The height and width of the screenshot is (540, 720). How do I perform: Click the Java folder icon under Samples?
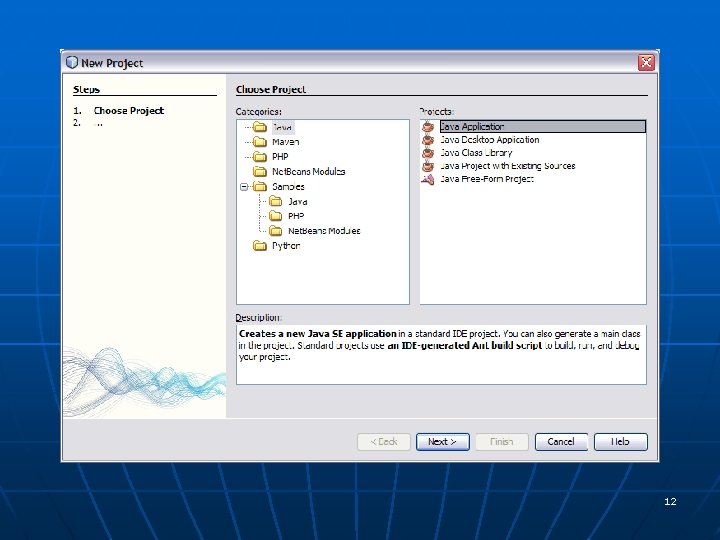[x=276, y=201]
